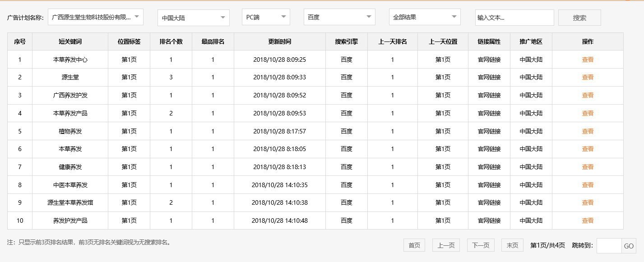View details of 植物养发 keyword

587,131
